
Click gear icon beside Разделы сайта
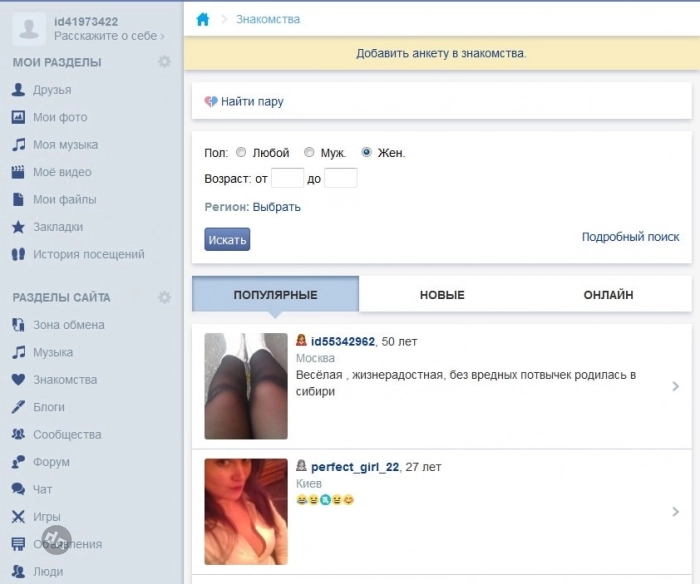click(164, 297)
